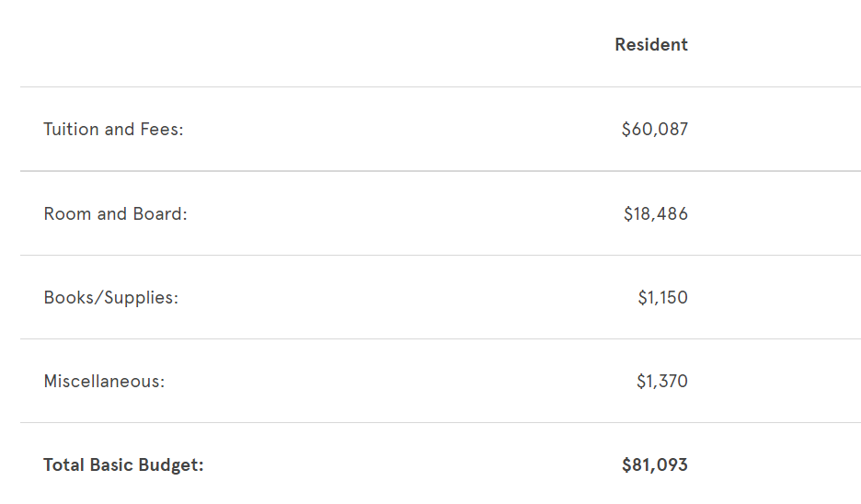Select the Total Basic Budget label

tap(123, 465)
